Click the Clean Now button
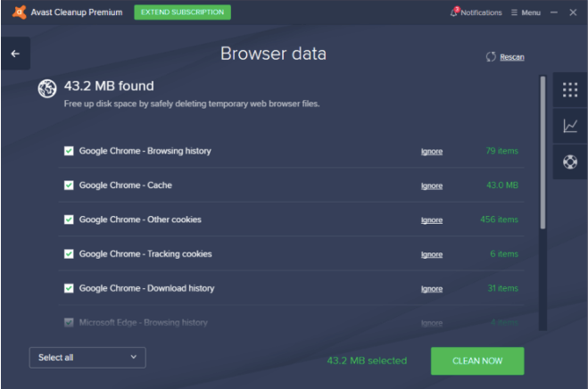 click(x=477, y=360)
